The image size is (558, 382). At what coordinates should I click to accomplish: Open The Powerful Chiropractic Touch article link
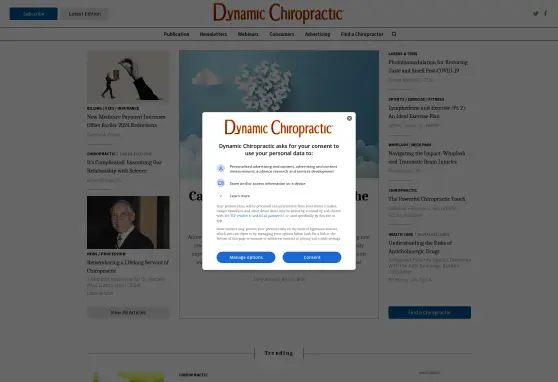coord(427,199)
